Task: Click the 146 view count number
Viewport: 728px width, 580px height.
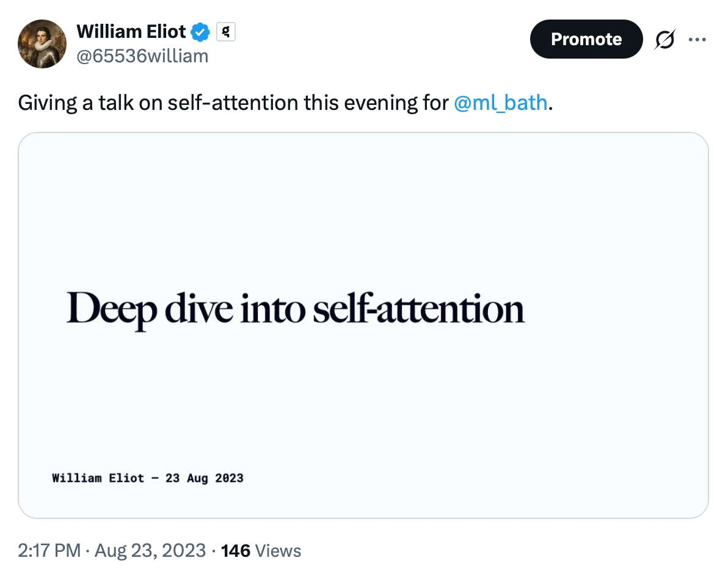Action: pyautogui.click(x=236, y=551)
